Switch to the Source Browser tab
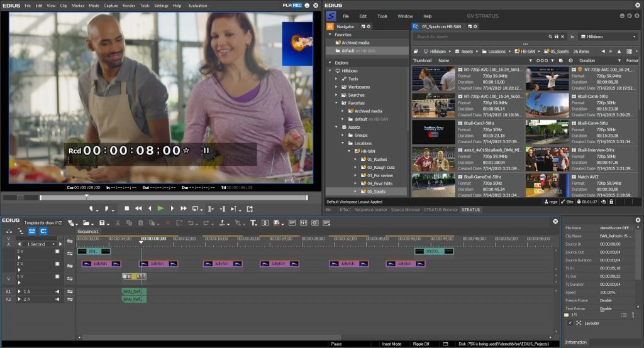Screen dimensions: 644x348 [406, 210]
